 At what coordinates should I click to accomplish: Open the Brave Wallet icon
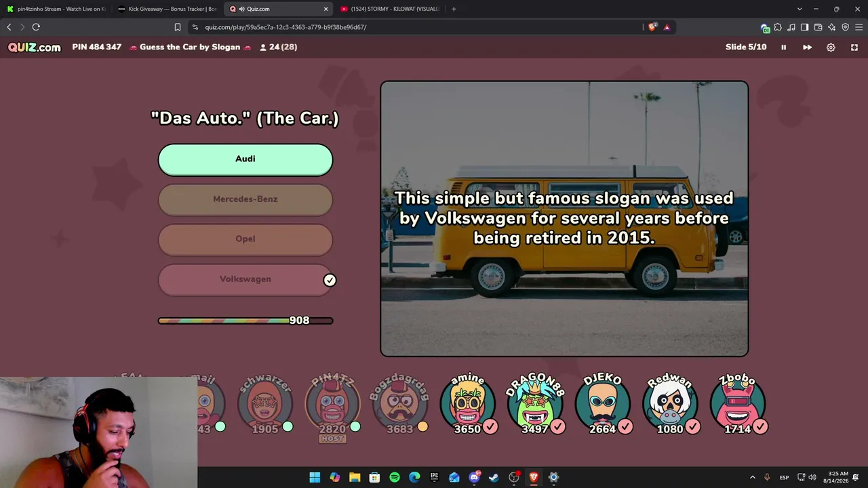(818, 27)
